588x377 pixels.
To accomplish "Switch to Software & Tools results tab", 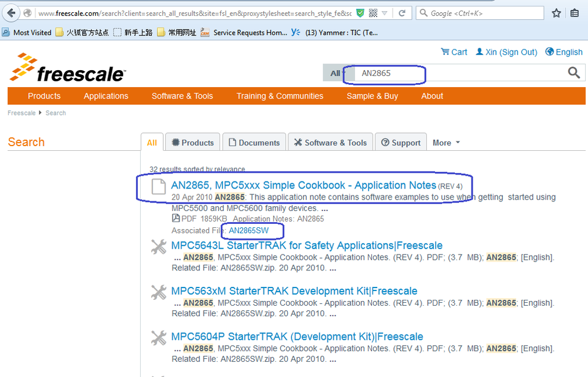I will (x=330, y=143).
